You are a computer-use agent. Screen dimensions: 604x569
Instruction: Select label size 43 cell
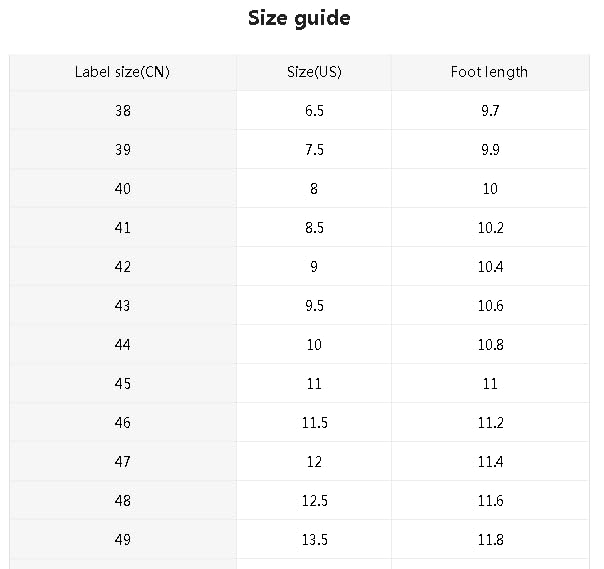click(x=122, y=306)
